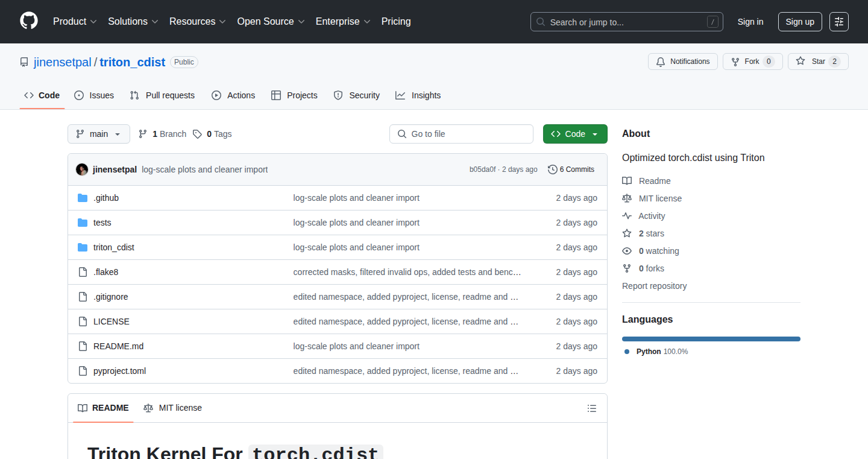Select the repository icon beside jinensetpal

point(24,62)
